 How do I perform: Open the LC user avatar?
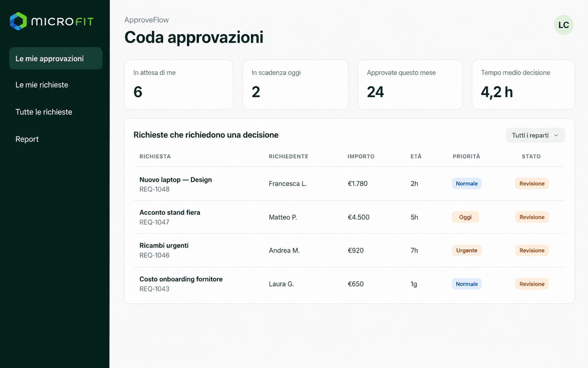pos(564,25)
